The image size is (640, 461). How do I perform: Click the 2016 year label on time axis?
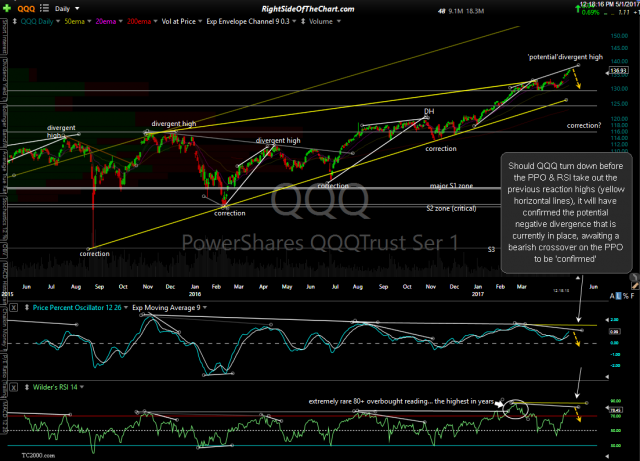coord(195,294)
